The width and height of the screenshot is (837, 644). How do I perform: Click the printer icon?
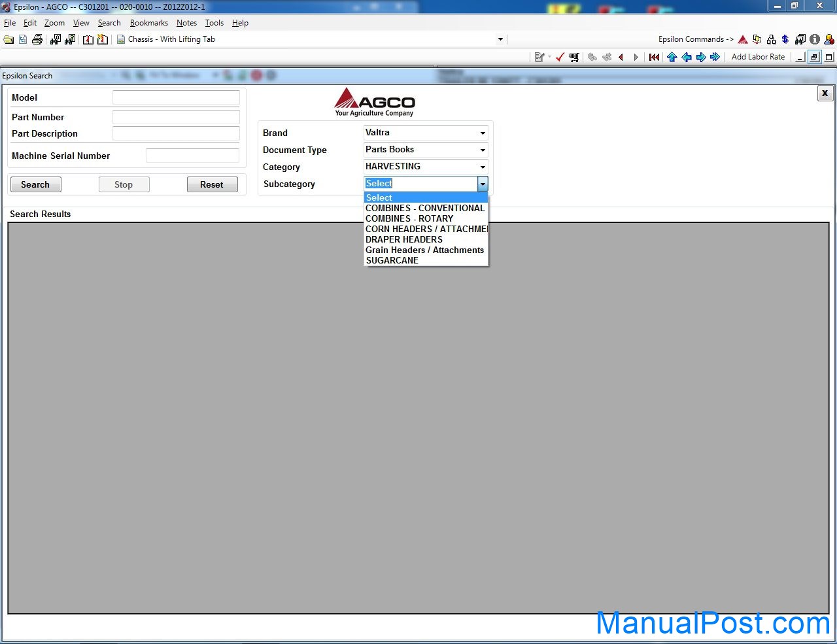(37, 39)
